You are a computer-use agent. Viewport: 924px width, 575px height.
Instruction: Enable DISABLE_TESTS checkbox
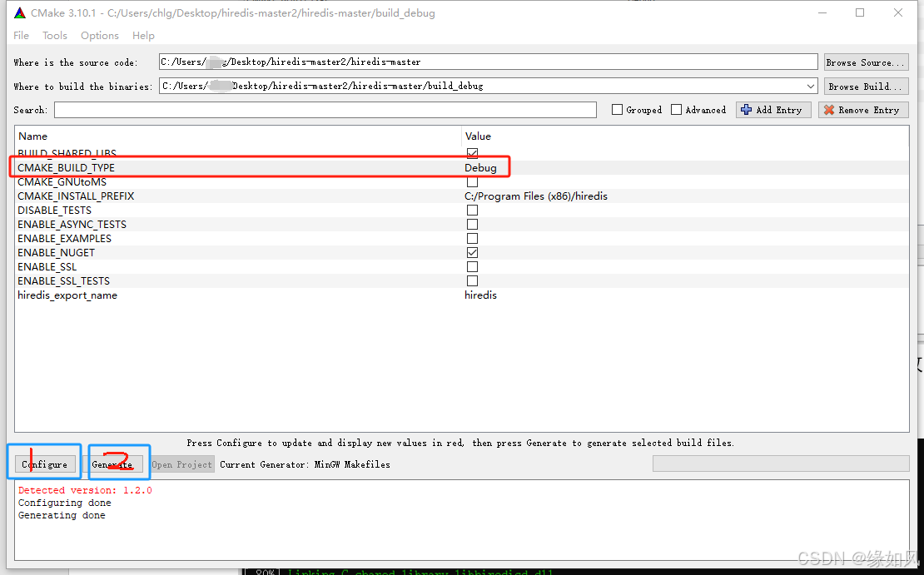(472, 211)
